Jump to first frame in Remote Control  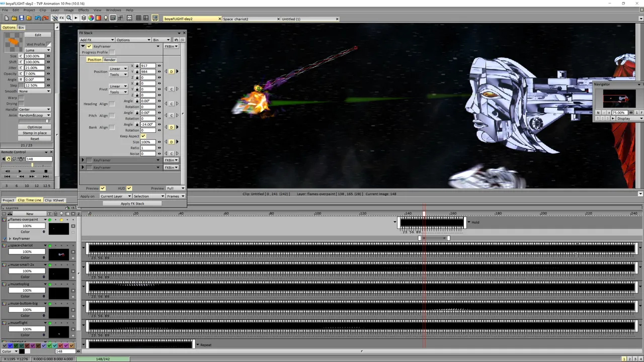click(x=7, y=176)
